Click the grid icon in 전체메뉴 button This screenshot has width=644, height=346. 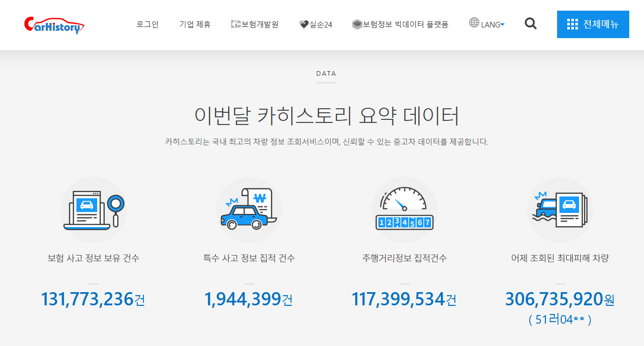click(572, 24)
